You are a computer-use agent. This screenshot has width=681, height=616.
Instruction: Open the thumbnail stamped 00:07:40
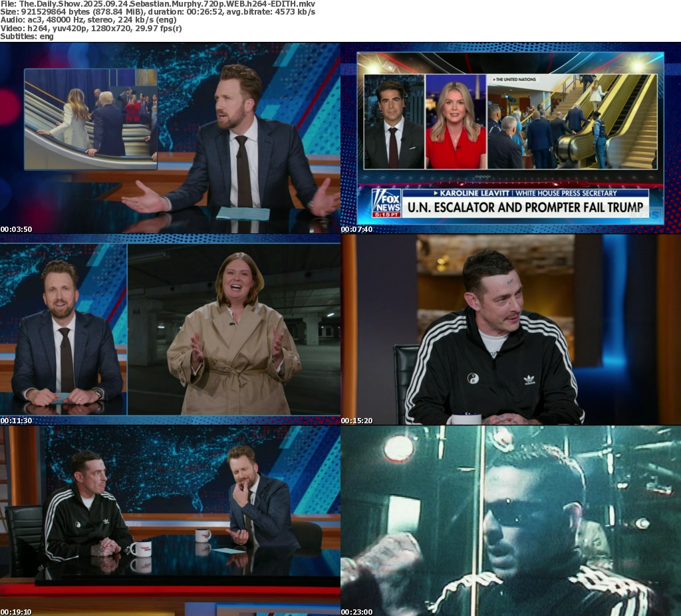click(x=511, y=138)
